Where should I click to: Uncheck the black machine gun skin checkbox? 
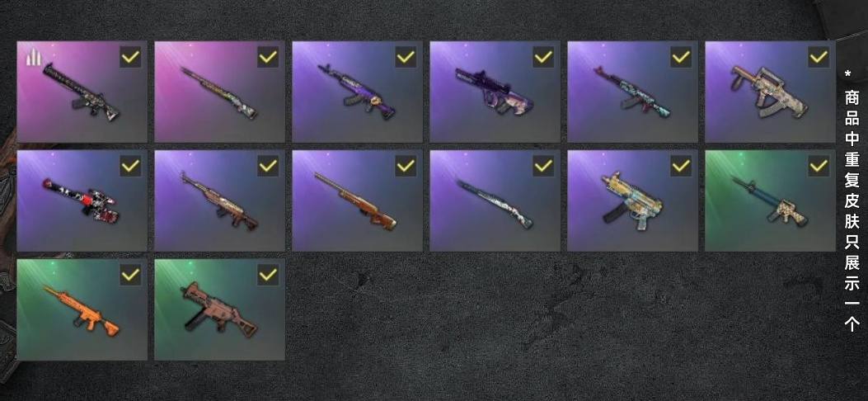[130, 57]
